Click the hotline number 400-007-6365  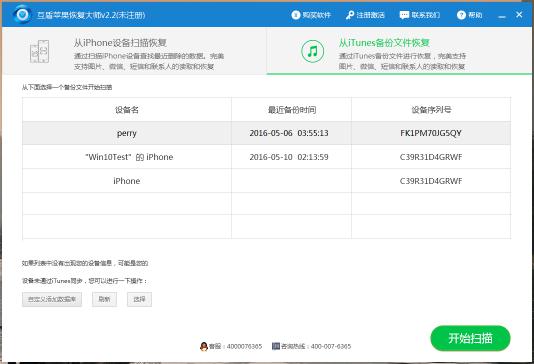pyautogui.click(x=331, y=346)
